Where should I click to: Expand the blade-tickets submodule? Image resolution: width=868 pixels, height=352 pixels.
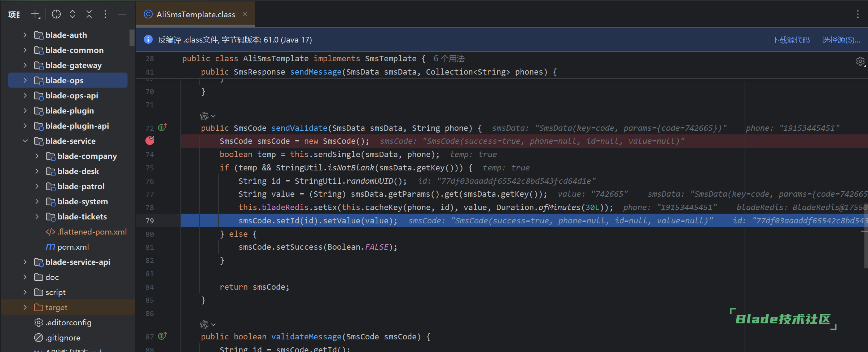(x=37, y=217)
